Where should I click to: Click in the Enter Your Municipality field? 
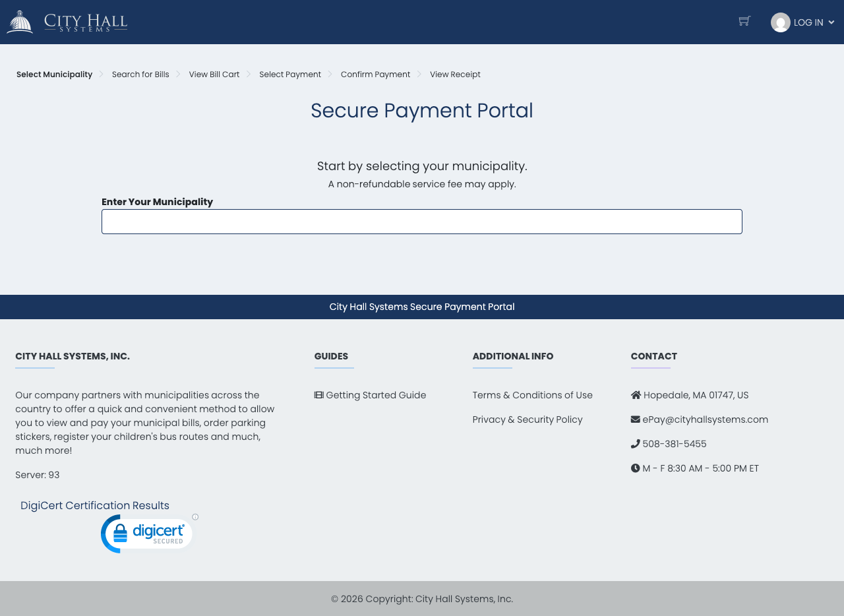[422, 222]
